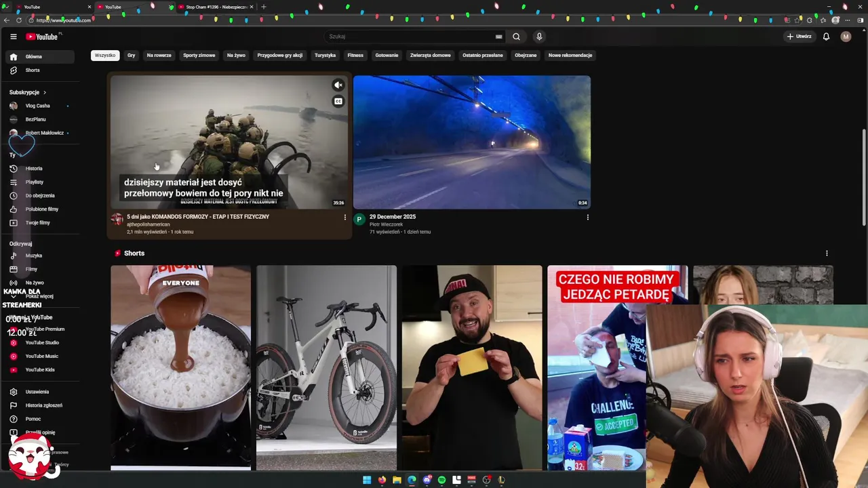Image resolution: width=868 pixels, height=488 pixels.
Task: Select the Na rowerze filter chip
Action: (x=159, y=56)
